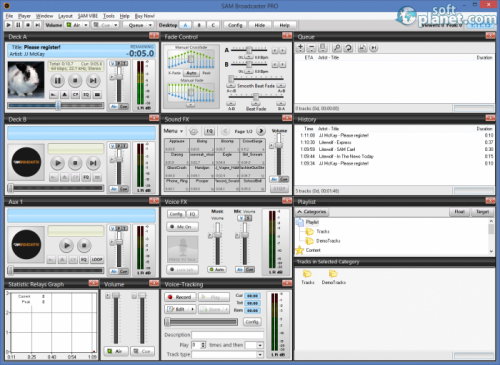Toggle Lock talk in Voice FX
The width and height of the screenshot is (500, 365).
point(183,269)
